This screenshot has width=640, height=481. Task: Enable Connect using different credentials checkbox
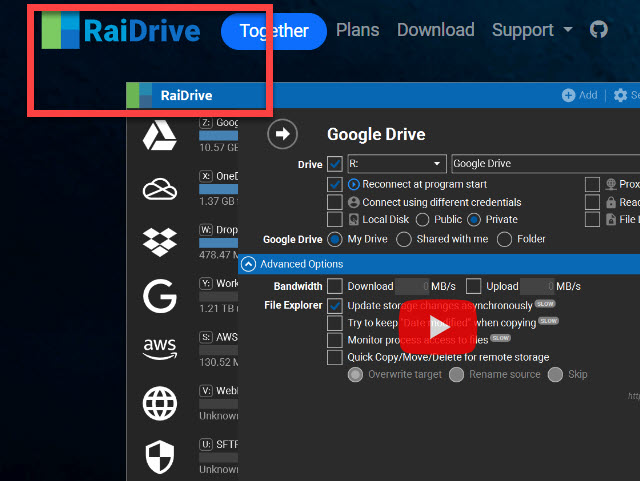coord(335,202)
